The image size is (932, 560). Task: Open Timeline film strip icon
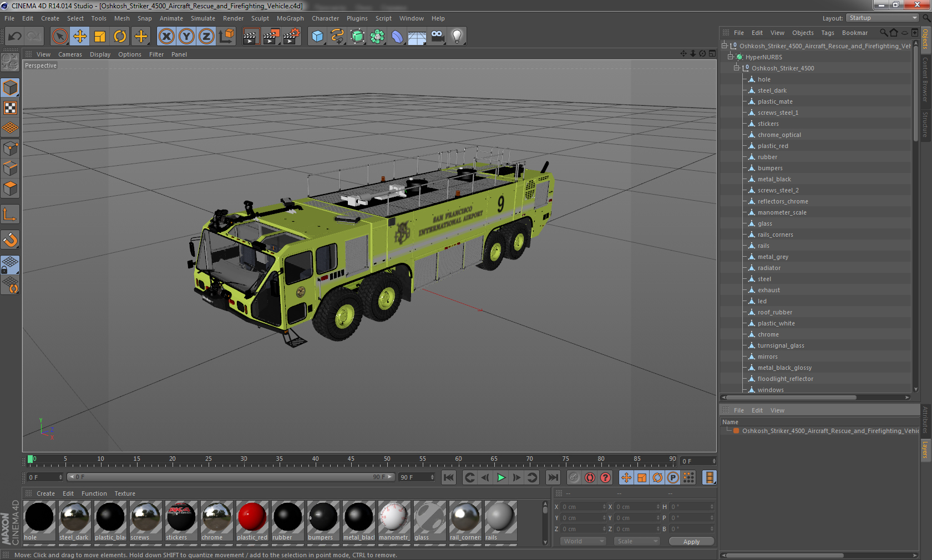coord(709,477)
